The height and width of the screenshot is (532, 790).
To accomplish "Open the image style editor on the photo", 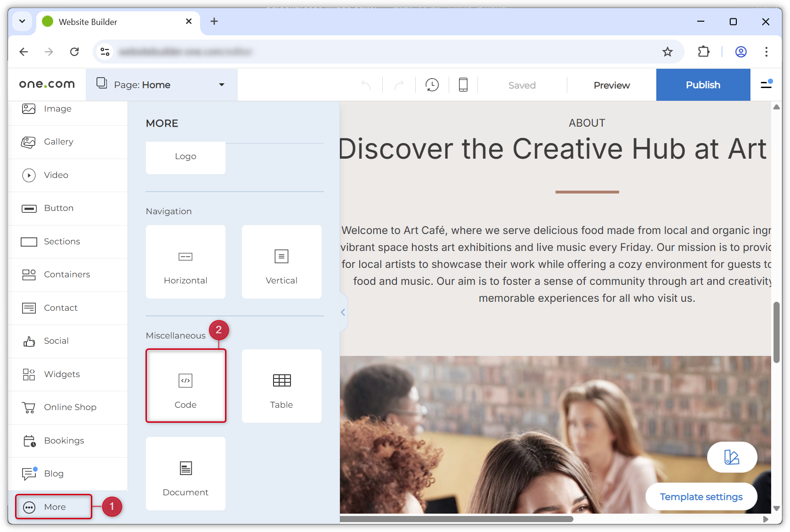I will click(732, 457).
